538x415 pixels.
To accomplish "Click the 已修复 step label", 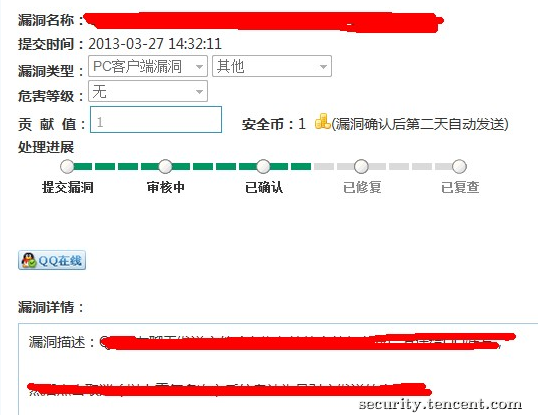I will (x=362, y=187).
